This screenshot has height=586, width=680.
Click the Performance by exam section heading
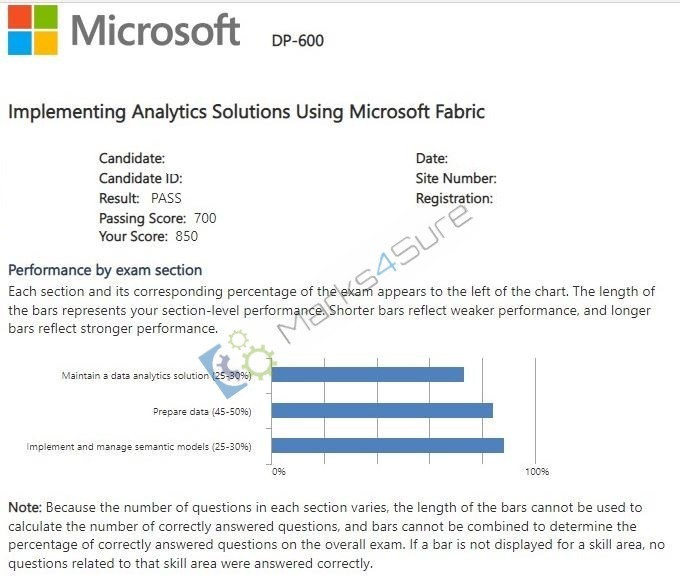pyautogui.click(x=105, y=270)
